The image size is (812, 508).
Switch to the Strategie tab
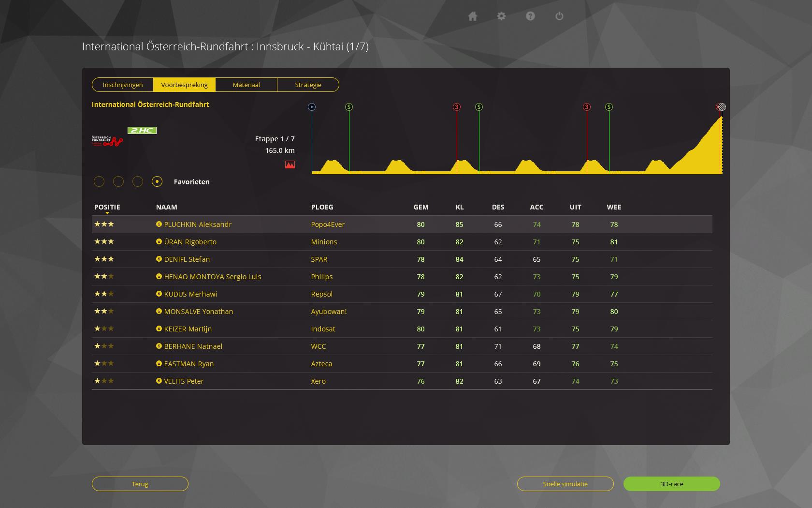tap(308, 85)
